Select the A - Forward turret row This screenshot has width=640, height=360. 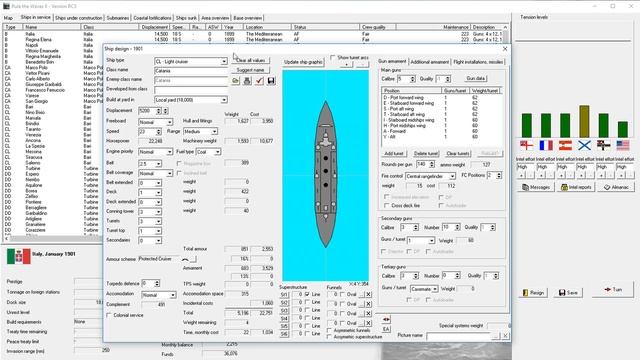tap(442, 131)
